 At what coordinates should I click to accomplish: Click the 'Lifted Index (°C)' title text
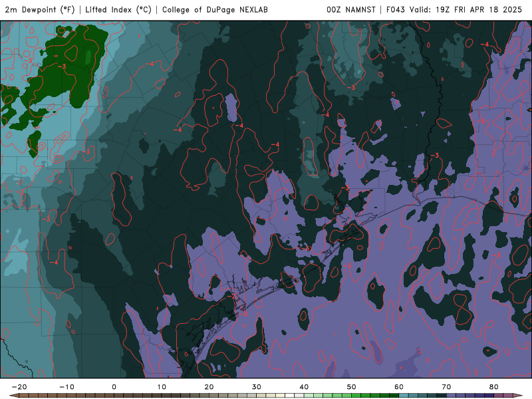pyautogui.click(x=118, y=10)
